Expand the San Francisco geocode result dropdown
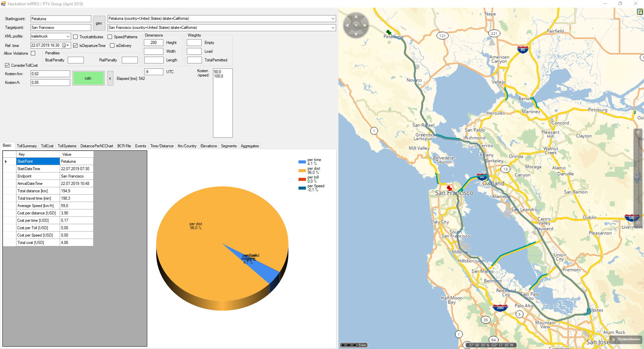The width and height of the screenshot is (644, 349). (333, 28)
